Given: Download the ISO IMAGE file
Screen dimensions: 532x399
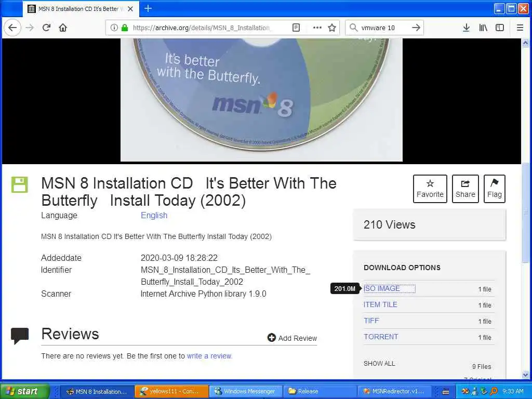Looking at the screenshot, I should (x=382, y=288).
